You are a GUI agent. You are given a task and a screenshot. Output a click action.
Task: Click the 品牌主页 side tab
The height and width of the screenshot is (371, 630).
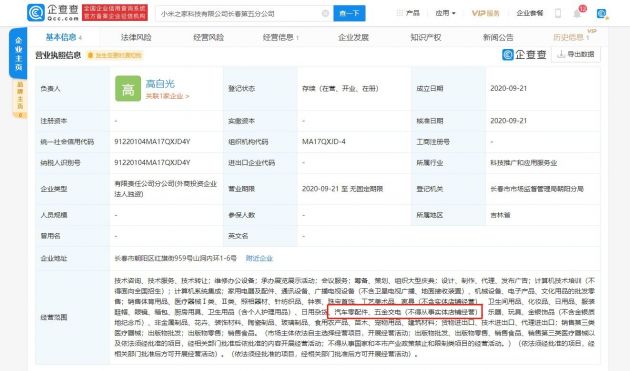[20, 99]
